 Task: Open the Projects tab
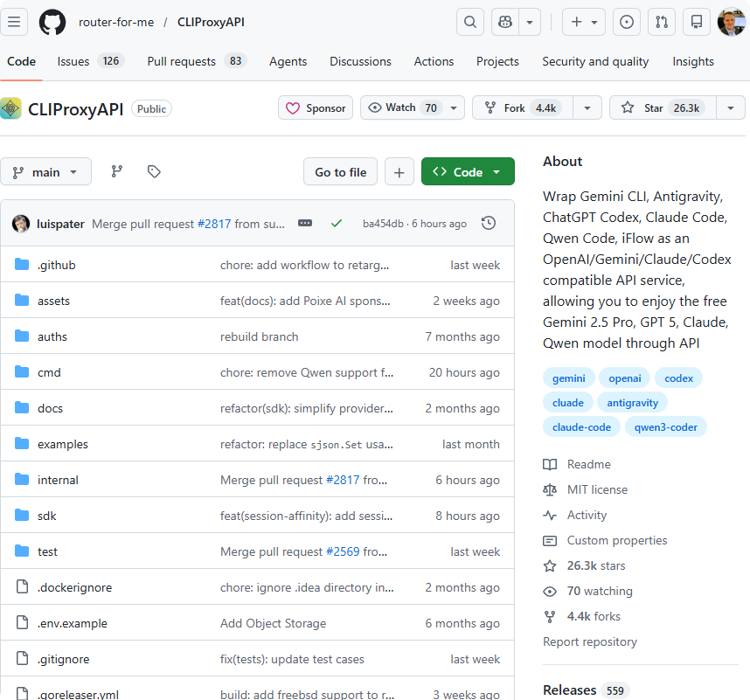click(x=497, y=62)
